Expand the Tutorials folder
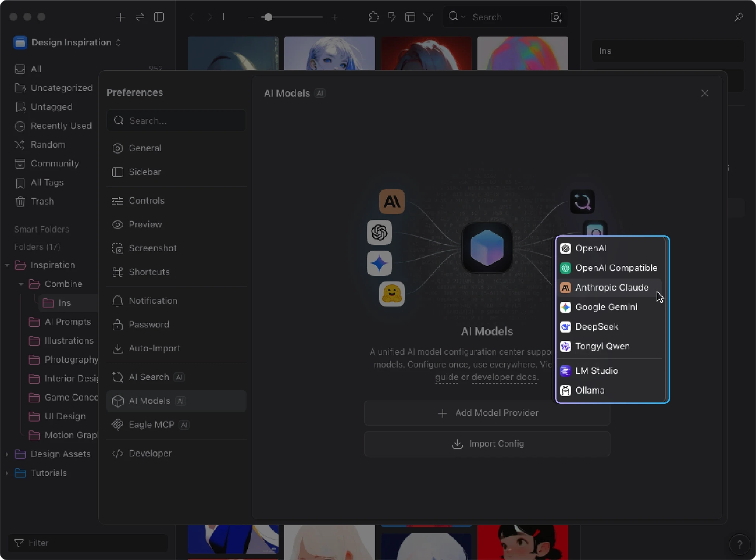 pyautogui.click(x=7, y=473)
